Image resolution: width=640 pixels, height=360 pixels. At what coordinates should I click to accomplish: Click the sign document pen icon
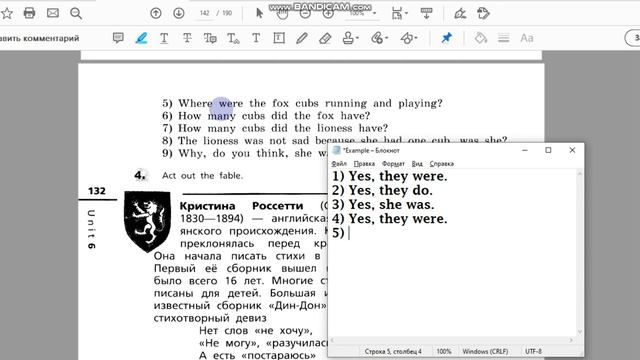click(x=460, y=13)
